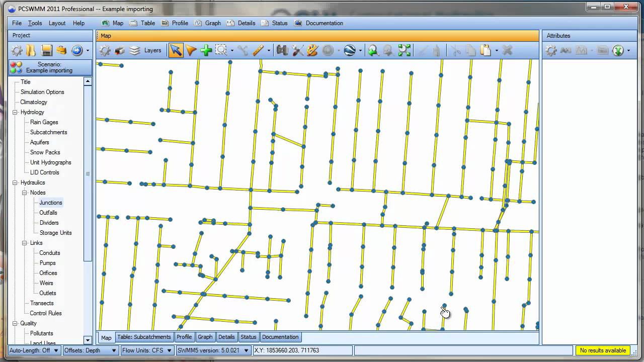This screenshot has width=644, height=362.
Task: Click the blue globe icon
Action: 350,50
